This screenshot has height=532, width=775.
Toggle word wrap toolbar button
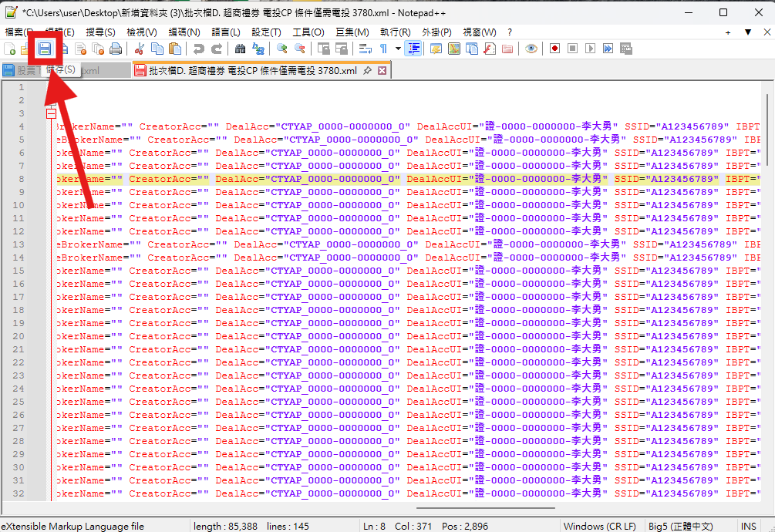click(366, 49)
